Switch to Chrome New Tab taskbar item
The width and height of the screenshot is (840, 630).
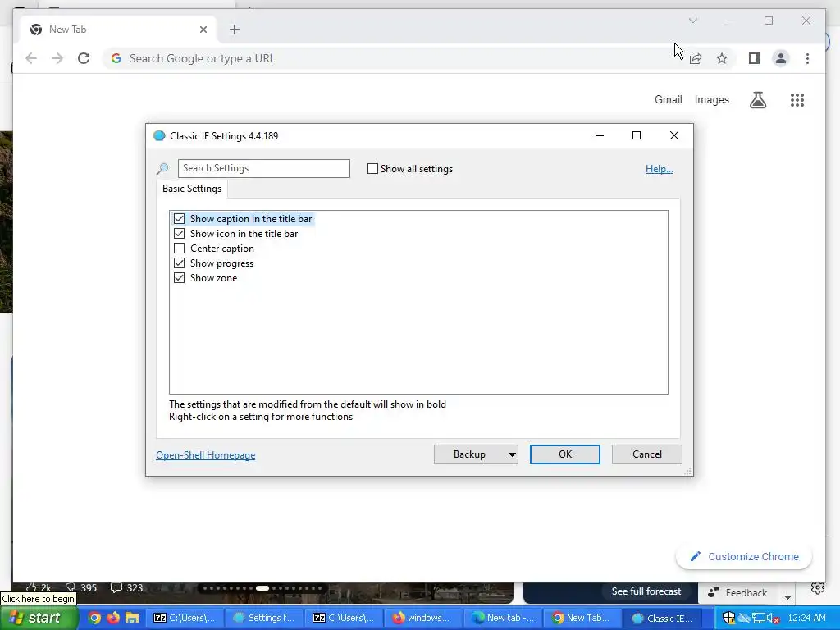[582, 618]
